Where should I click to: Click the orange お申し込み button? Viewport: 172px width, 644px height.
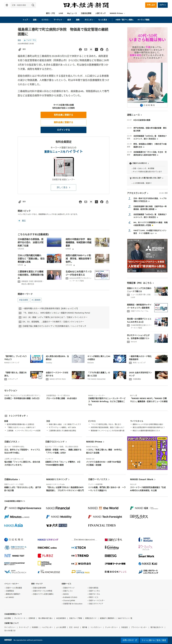click(x=151, y=5)
